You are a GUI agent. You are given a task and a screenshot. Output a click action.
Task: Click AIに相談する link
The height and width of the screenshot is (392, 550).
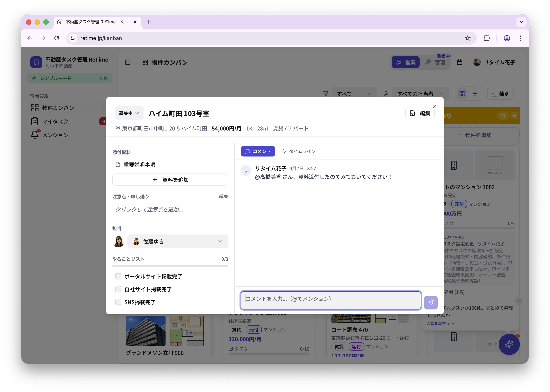441,323
